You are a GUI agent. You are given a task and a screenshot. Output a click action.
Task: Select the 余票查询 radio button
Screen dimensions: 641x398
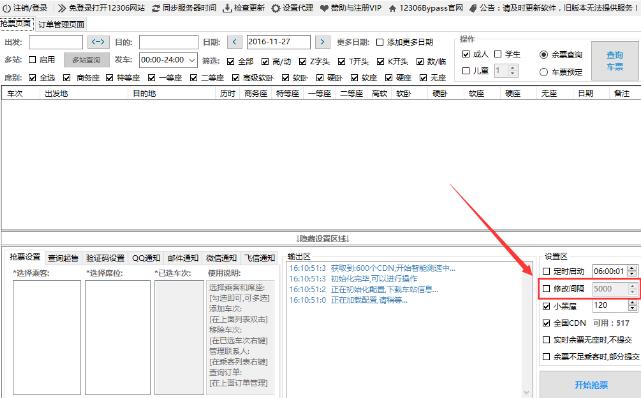[x=543, y=54]
